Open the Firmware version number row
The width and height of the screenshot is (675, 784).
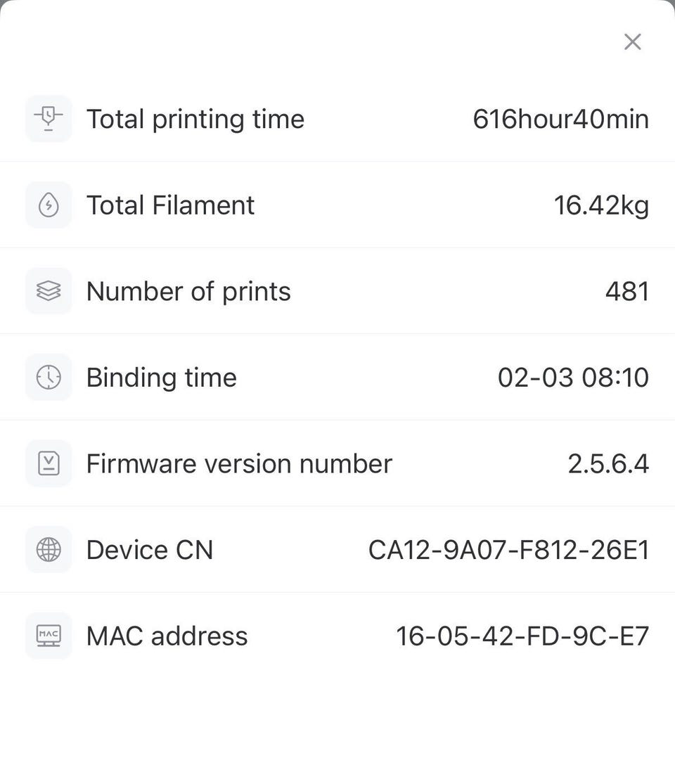click(337, 463)
